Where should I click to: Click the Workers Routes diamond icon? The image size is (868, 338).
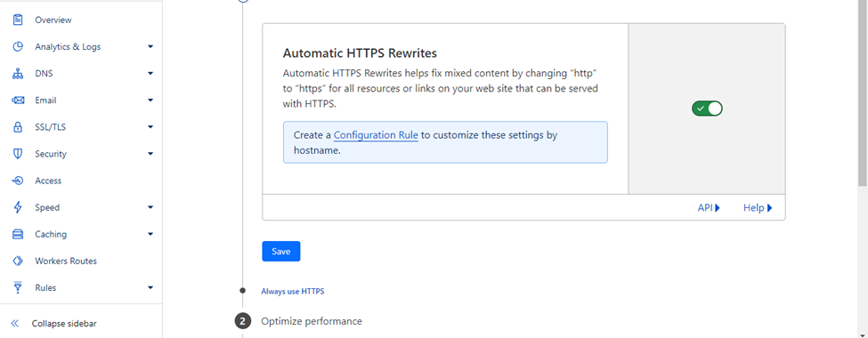(18, 262)
